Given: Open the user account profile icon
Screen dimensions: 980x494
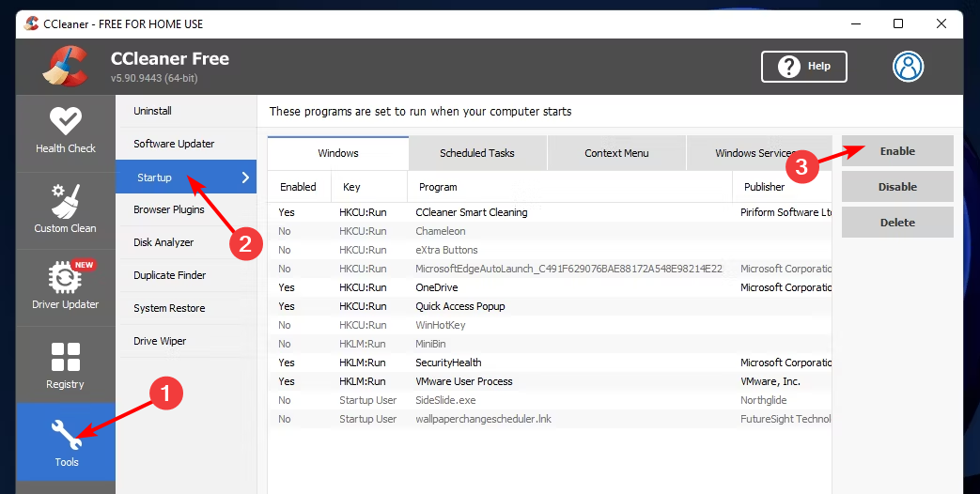Looking at the screenshot, I should [909, 66].
